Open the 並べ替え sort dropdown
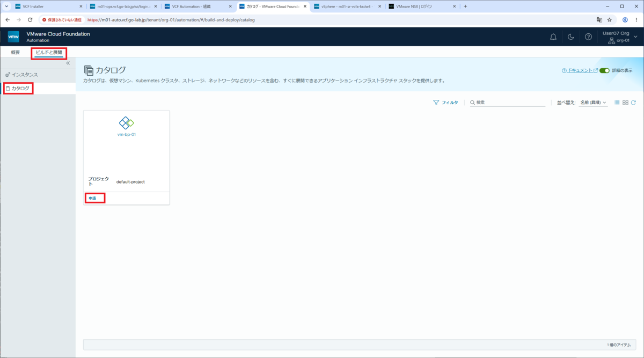Viewport: 644px width, 358px height. tap(593, 102)
